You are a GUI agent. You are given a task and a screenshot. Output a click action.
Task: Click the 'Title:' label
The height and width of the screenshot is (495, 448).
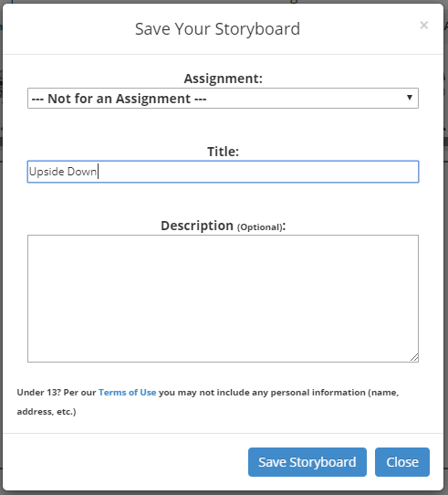coord(223,152)
